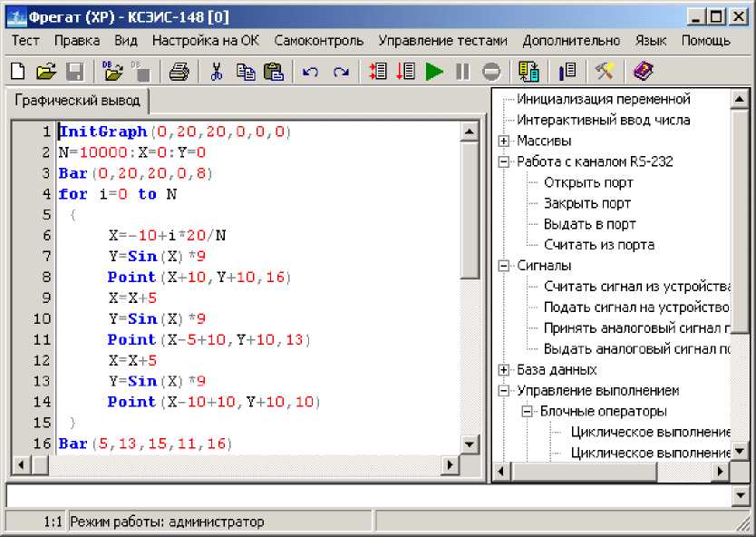Click the floppy disk save icon

click(74, 72)
